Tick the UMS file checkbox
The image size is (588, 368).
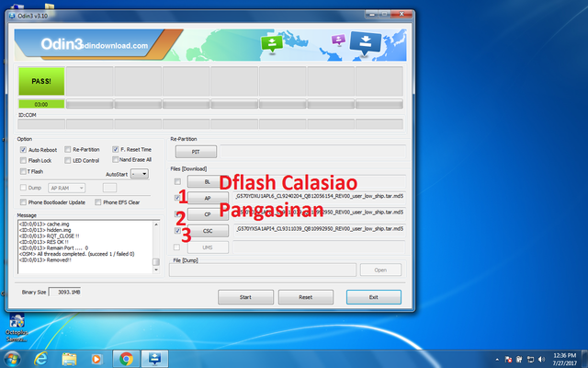(176, 247)
